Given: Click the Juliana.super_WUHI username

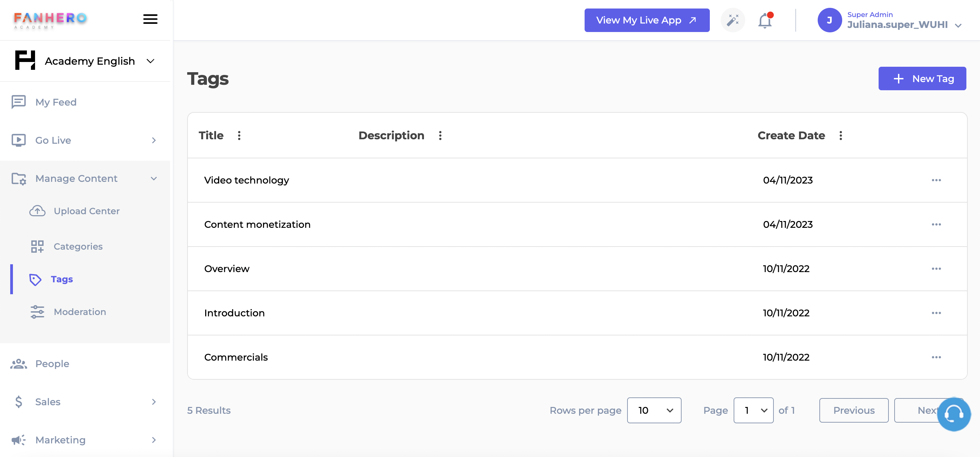Looking at the screenshot, I should pos(897,25).
